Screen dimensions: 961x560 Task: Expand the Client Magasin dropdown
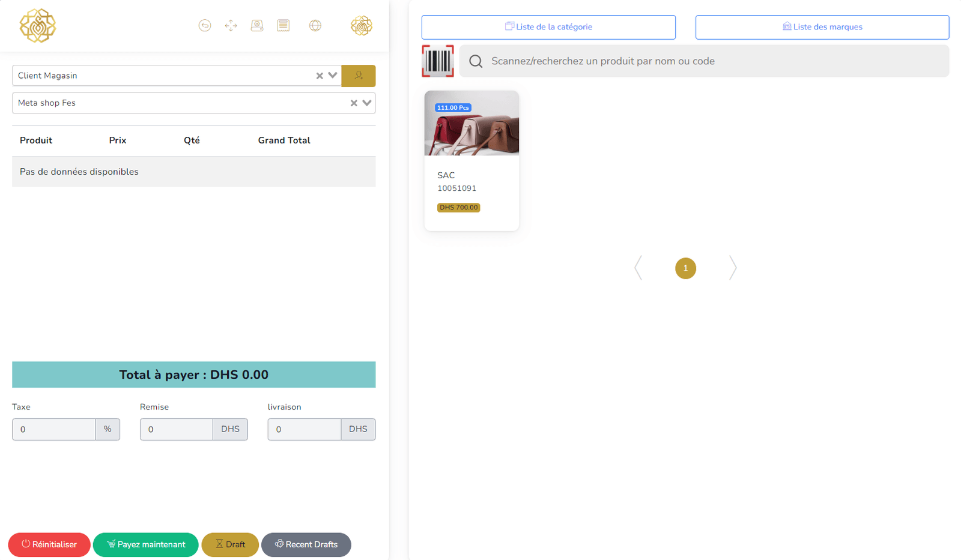pos(333,76)
